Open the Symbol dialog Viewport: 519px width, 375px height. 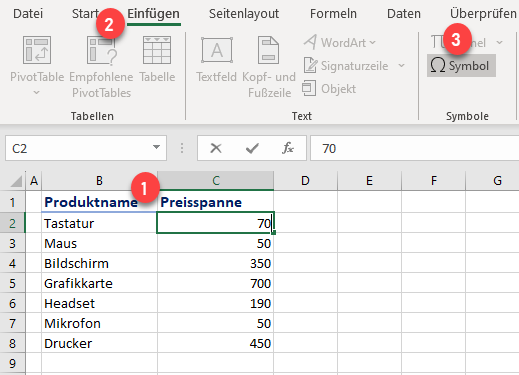pos(461,66)
